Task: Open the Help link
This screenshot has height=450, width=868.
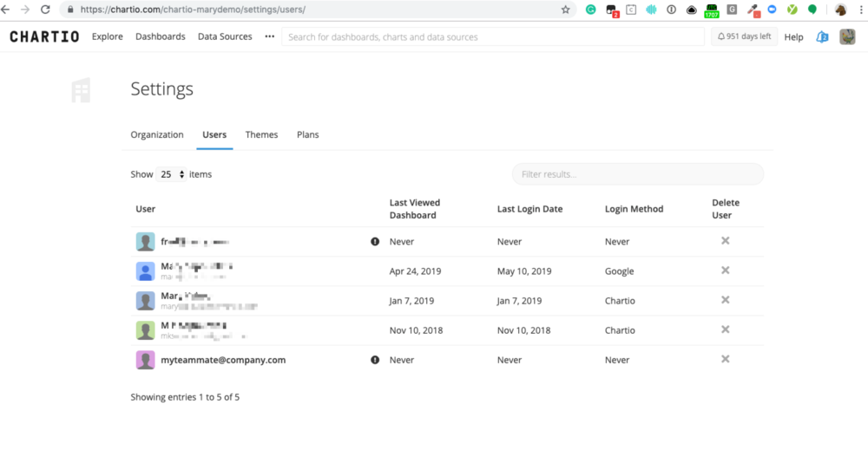Action: (794, 37)
